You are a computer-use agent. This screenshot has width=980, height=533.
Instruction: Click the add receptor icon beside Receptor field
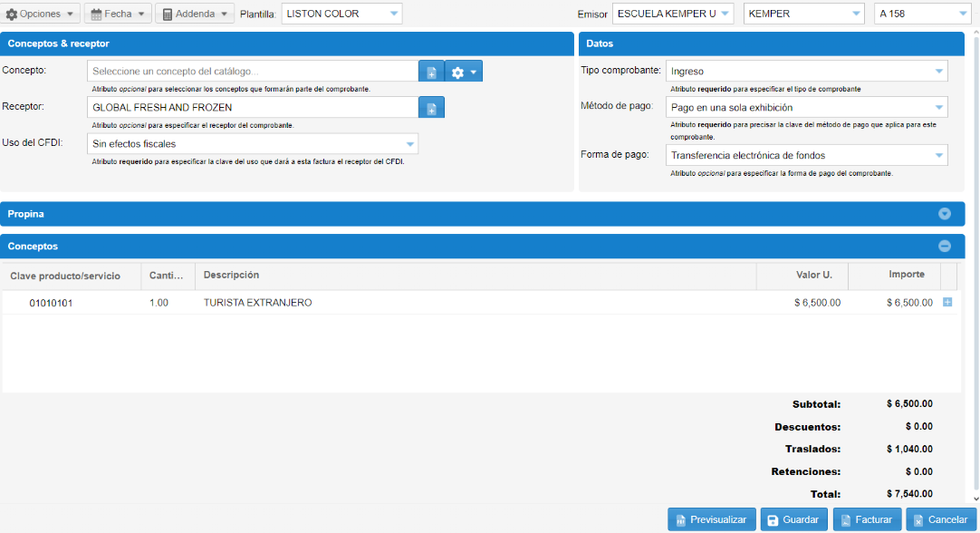[431, 108]
